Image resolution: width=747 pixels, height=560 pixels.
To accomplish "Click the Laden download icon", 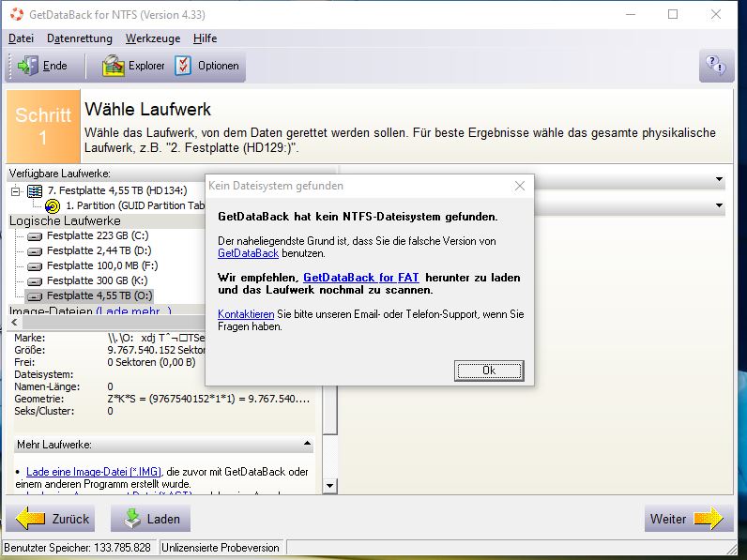I will tap(132, 519).
